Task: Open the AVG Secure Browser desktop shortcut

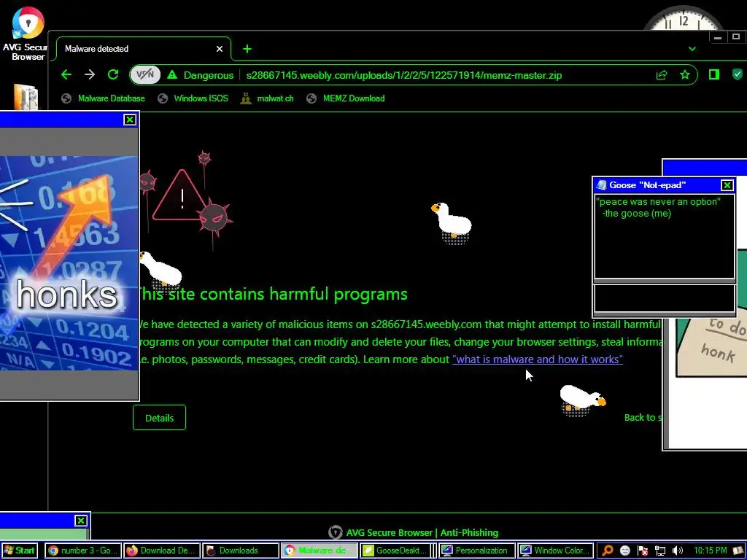Action: pos(27,34)
